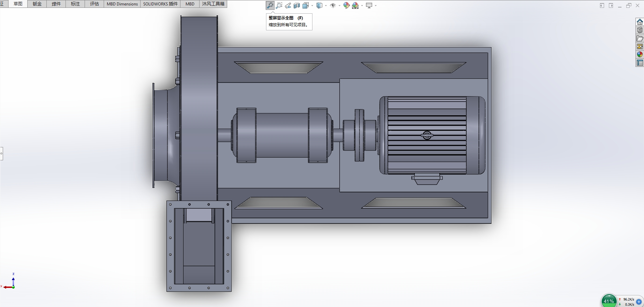The height and width of the screenshot is (307, 644).
Task: Click the Edit Appearance color ball icon
Action: 346,5
